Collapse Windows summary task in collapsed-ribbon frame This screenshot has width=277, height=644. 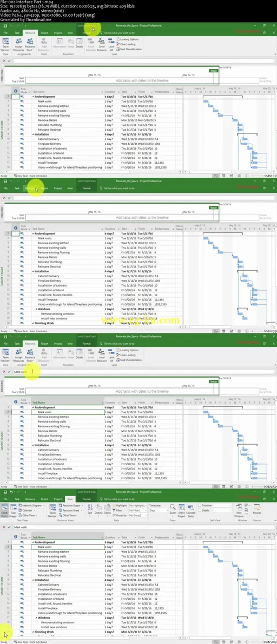[x=36, y=309]
